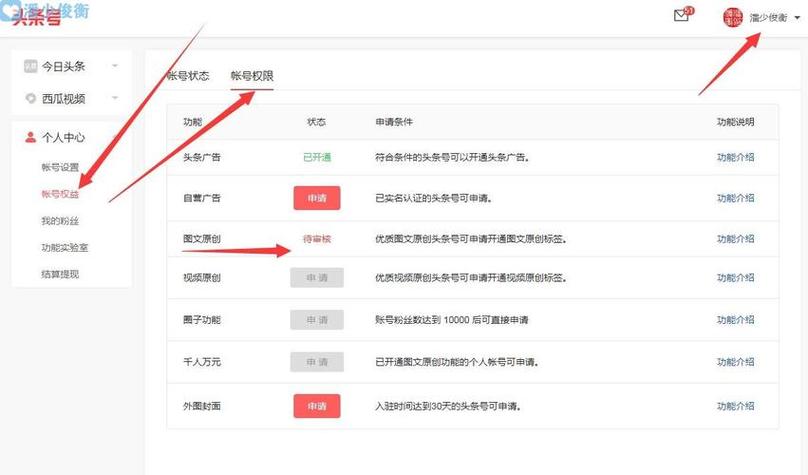The height and width of the screenshot is (475, 808).
Task: Expand the 西瓜视频 sidebar section
Action: pos(115,98)
